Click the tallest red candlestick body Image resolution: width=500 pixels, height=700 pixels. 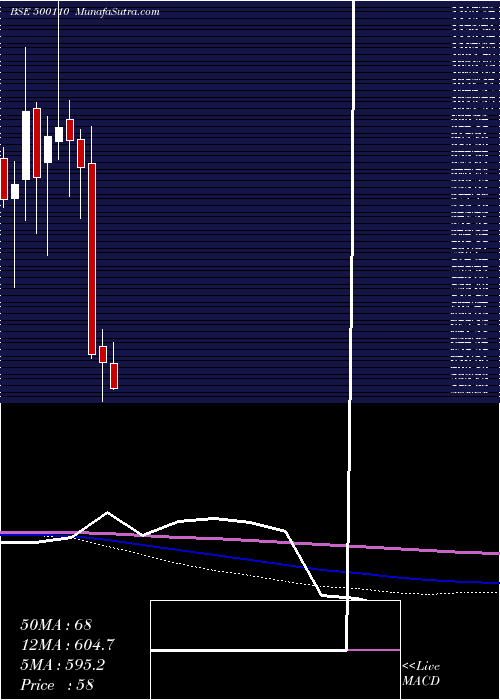pos(92,259)
